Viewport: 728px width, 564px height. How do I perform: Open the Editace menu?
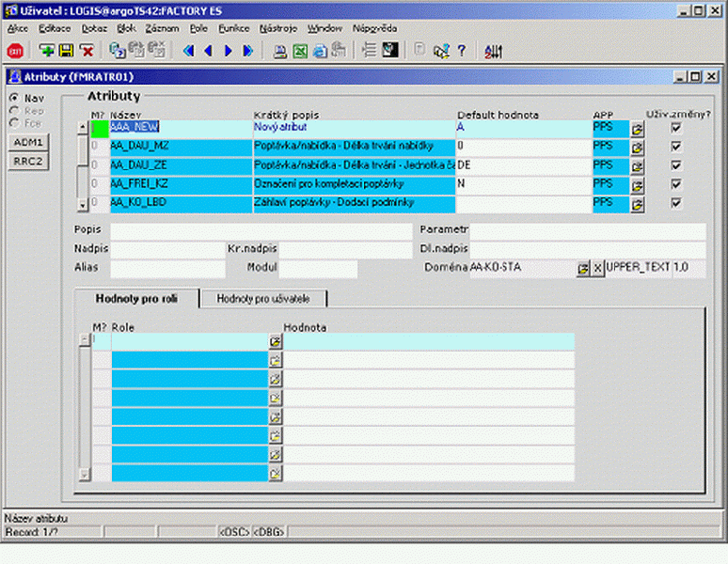pos(55,29)
